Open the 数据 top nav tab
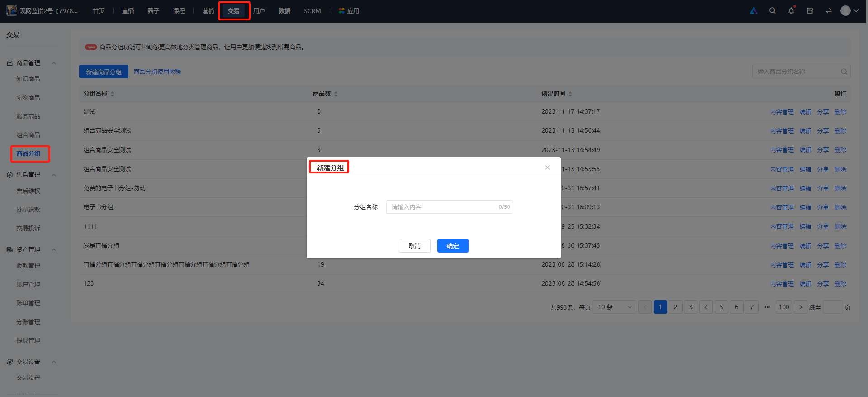 (x=284, y=11)
